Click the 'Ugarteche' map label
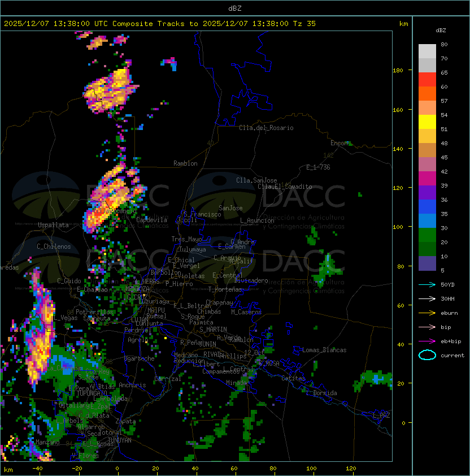The width and height of the screenshot is (470, 476). click(140, 358)
